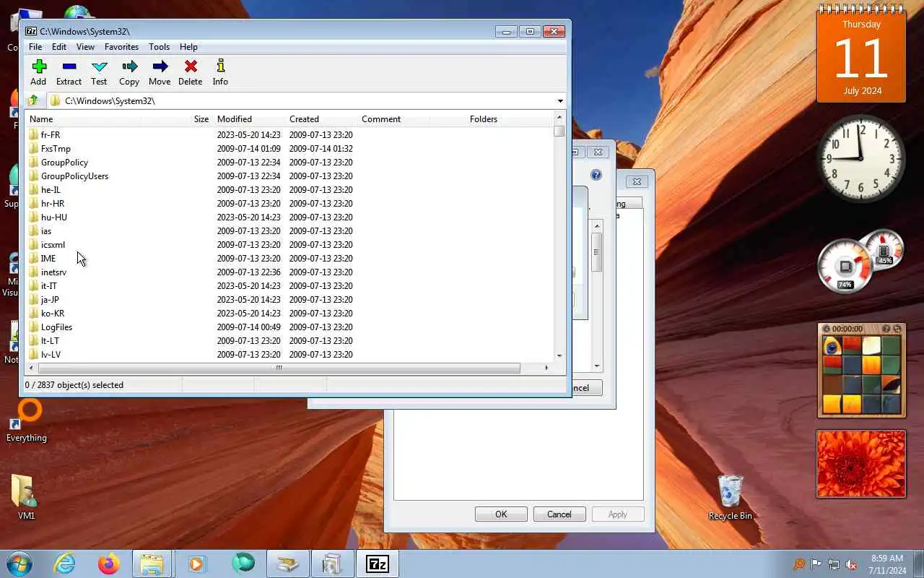Click the file list vertical scrollbar thumb
Screen dimensions: 924x578
point(559,131)
